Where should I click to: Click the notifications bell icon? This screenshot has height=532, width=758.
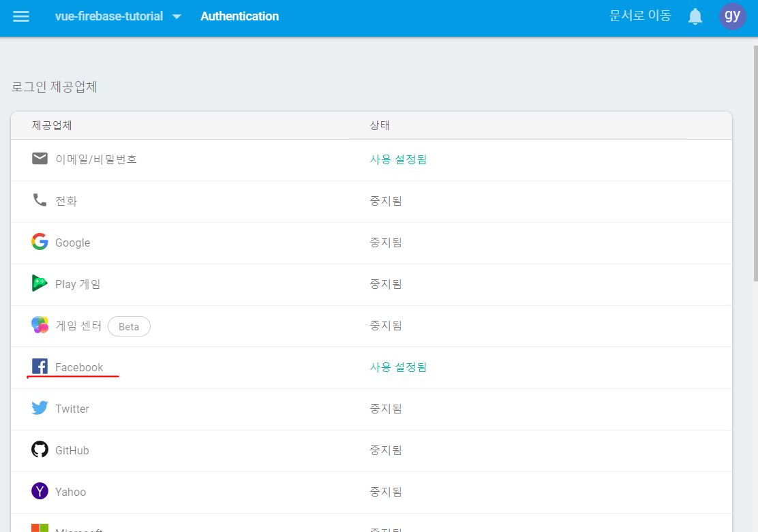(x=695, y=16)
